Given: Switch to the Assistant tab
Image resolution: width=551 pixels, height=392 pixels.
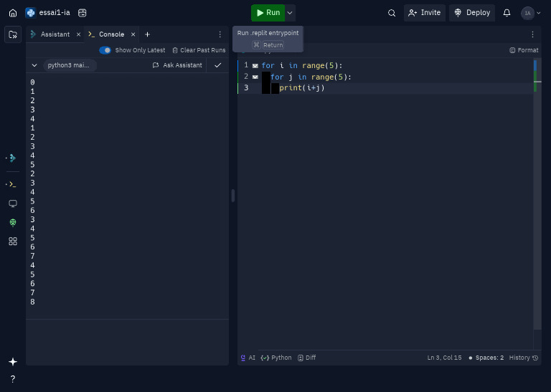Looking at the screenshot, I should [55, 34].
